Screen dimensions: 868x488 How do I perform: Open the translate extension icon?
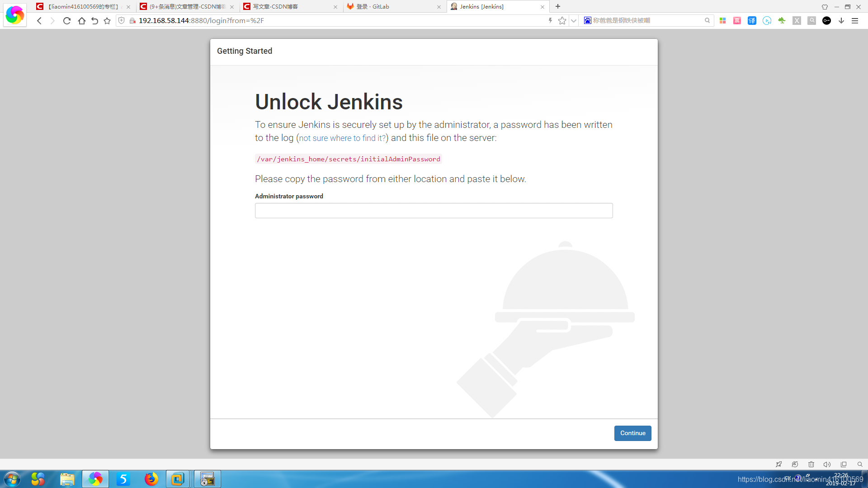click(752, 21)
